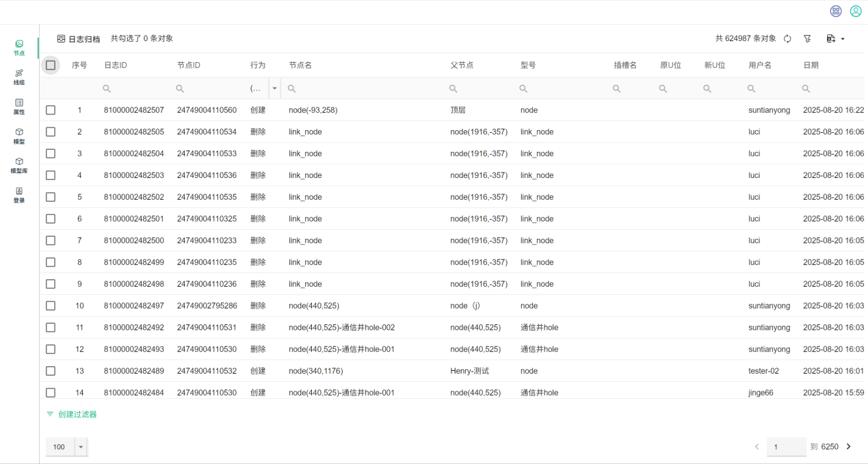
Task: Open the 模型库 section in the sidebar
Action: [x=19, y=165]
